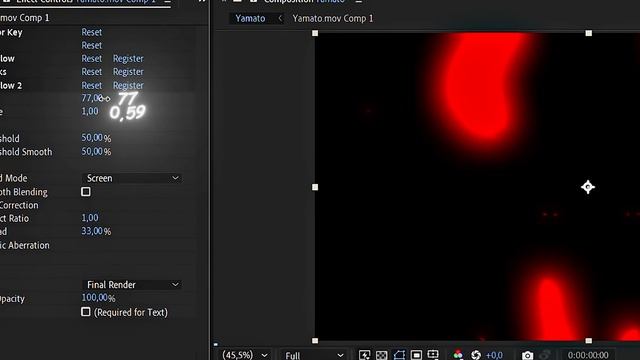The height and width of the screenshot is (360, 640).
Task: Click the layer anchor point crosshair
Action: click(x=588, y=187)
